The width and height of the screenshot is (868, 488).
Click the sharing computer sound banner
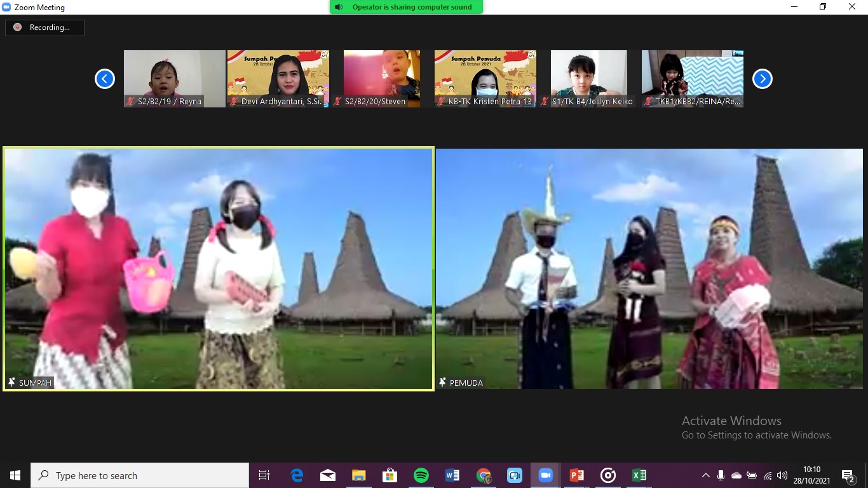pyautogui.click(x=406, y=7)
